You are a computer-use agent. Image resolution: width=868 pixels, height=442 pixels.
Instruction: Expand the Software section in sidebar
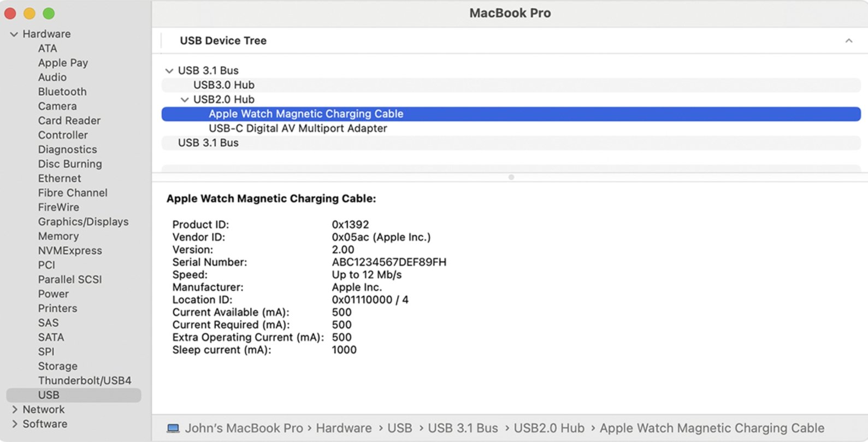pyautogui.click(x=15, y=424)
